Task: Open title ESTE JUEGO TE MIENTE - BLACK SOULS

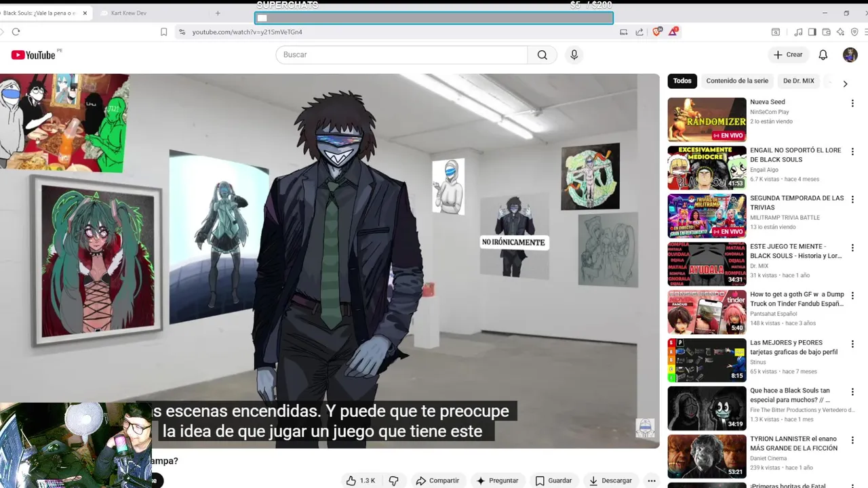Action: click(796, 251)
